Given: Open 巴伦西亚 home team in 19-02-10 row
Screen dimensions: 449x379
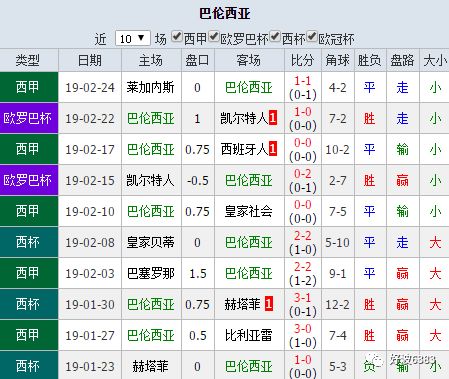Looking at the screenshot, I should 151,211.
